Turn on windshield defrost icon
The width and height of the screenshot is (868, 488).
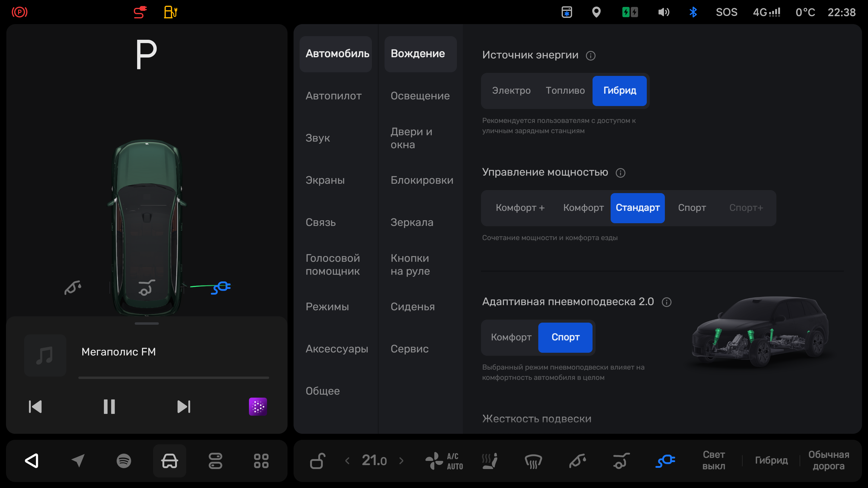pos(533,461)
